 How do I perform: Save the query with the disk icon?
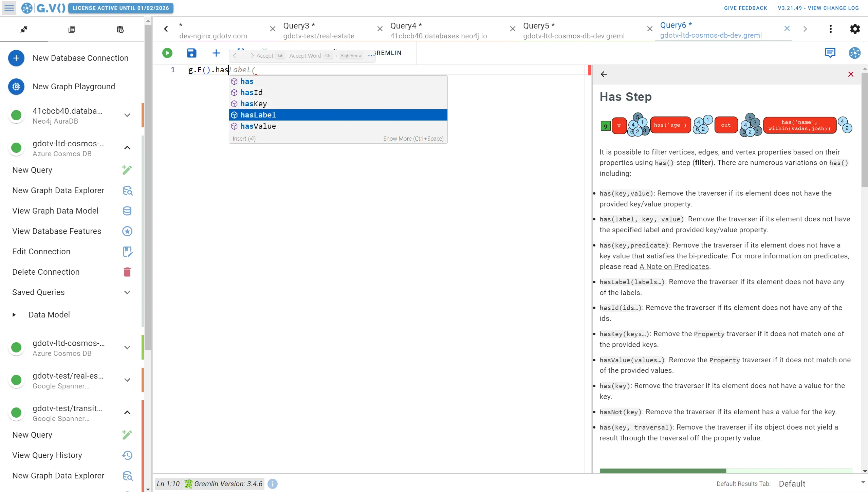(192, 53)
